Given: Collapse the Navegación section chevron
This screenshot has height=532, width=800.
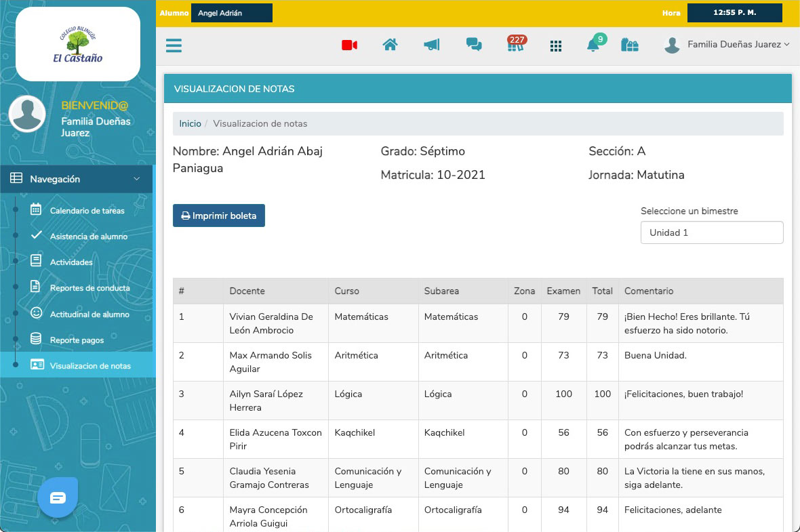Looking at the screenshot, I should pyautogui.click(x=137, y=179).
